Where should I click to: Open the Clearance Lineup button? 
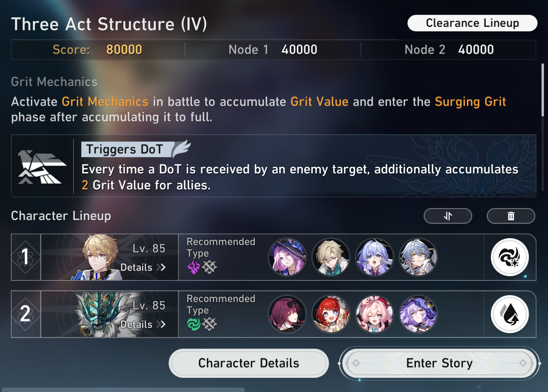[x=472, y=23]
